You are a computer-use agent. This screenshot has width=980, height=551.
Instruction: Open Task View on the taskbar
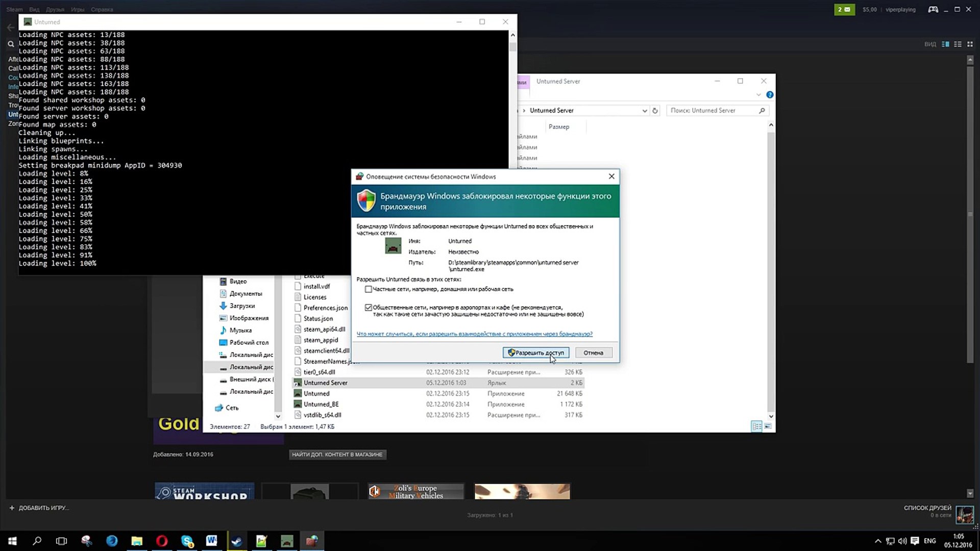[61, 541]
